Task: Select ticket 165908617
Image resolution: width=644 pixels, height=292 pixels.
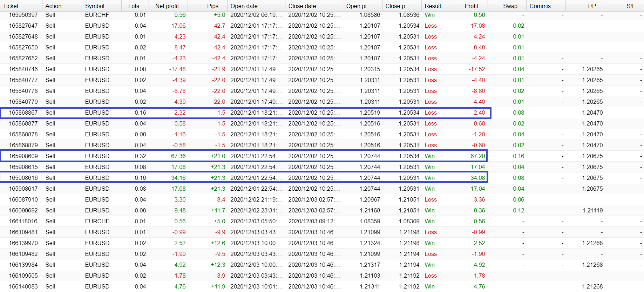Action: [23, 189]
